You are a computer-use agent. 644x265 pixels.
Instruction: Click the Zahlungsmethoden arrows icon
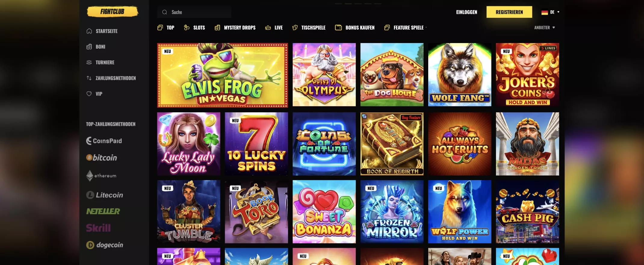tap(89, 78)
